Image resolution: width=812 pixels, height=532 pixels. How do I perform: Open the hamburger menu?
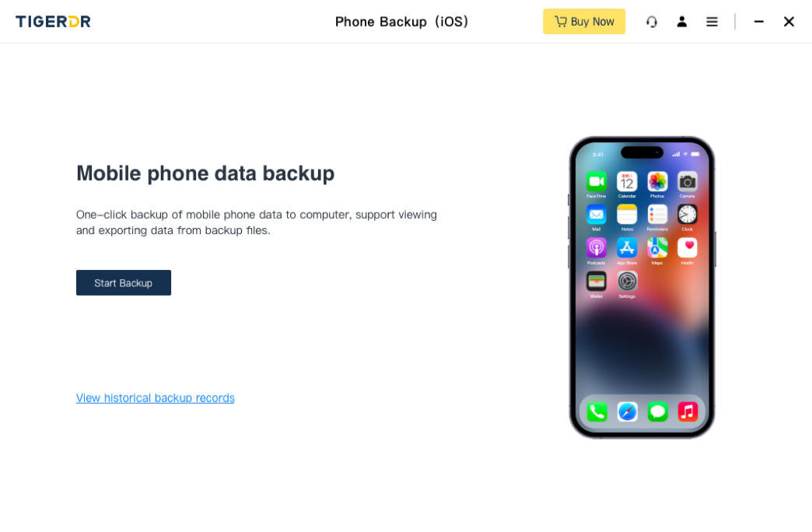pyautogui.click(x=712, y=22)
